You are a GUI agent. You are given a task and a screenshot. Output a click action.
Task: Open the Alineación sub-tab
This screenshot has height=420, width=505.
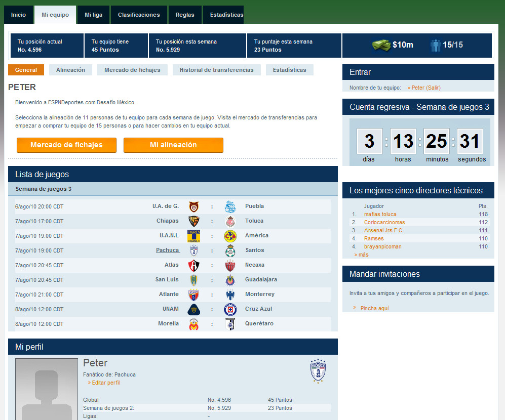(70, 70)
